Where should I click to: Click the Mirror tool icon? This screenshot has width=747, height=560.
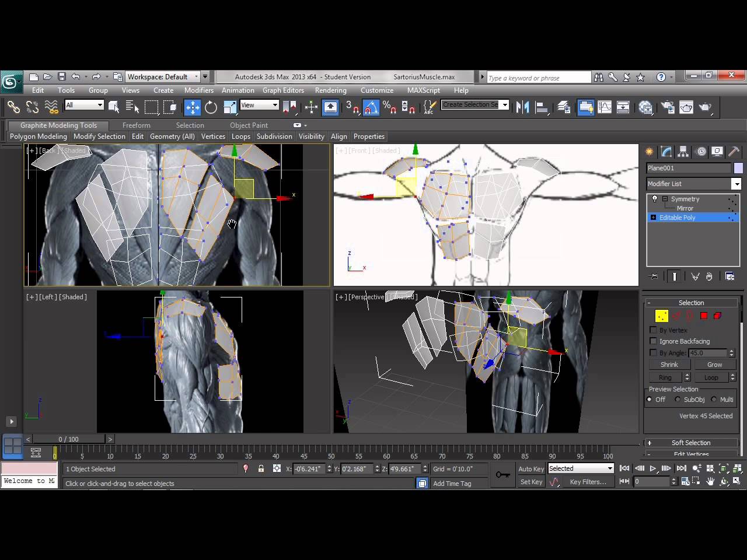523,107
